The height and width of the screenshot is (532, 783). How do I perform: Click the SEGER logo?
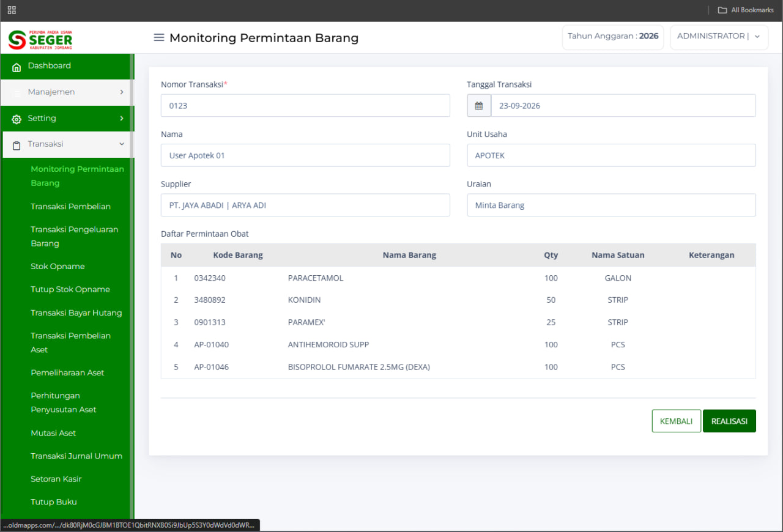(x=40, y=39)
